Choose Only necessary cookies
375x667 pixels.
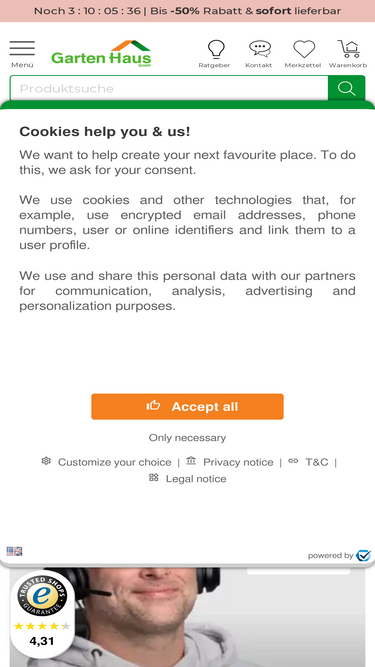tap(188, 438)
